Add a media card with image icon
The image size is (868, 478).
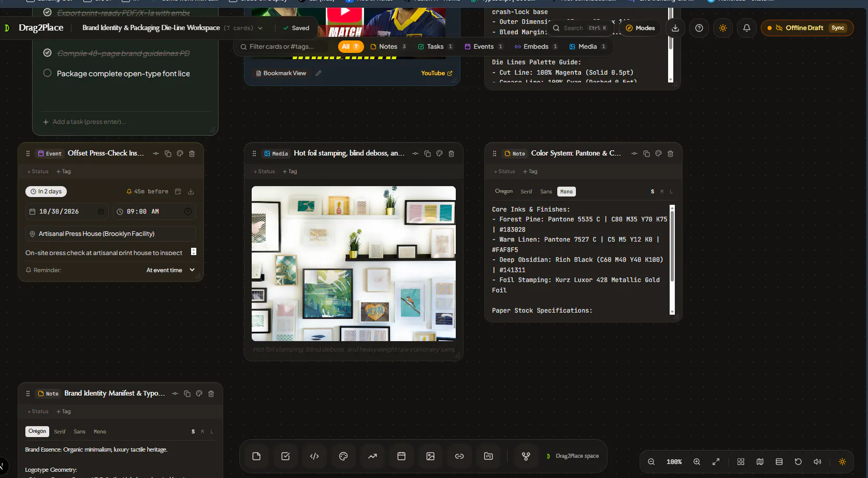click(430, 456)
